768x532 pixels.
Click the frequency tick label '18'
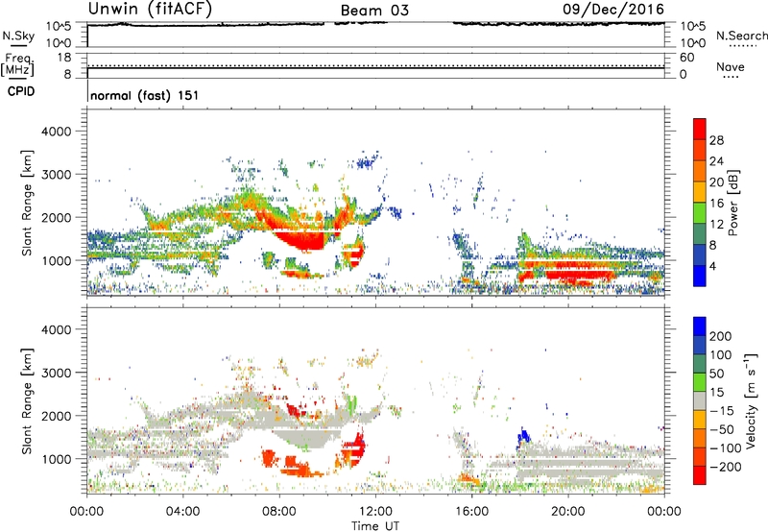[x=64, y=58]
